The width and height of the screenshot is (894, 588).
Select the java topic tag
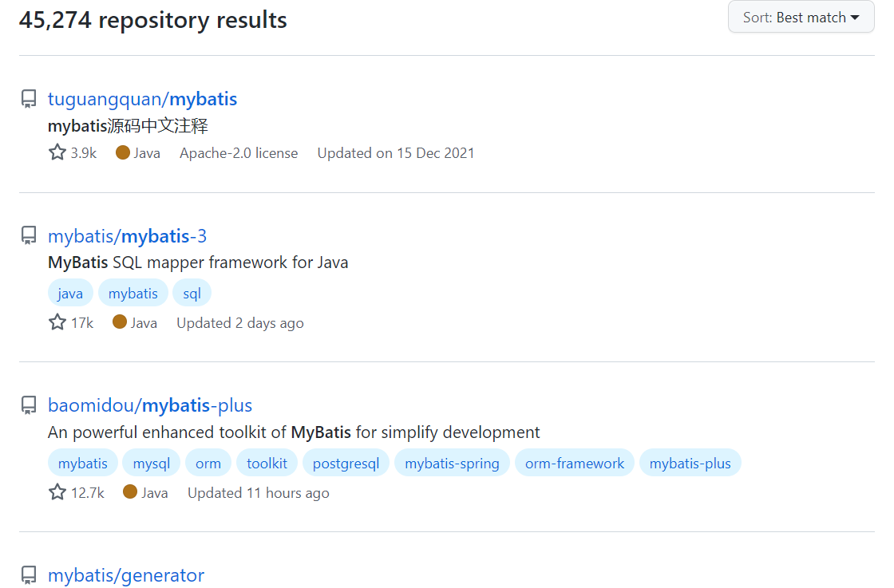70,294
